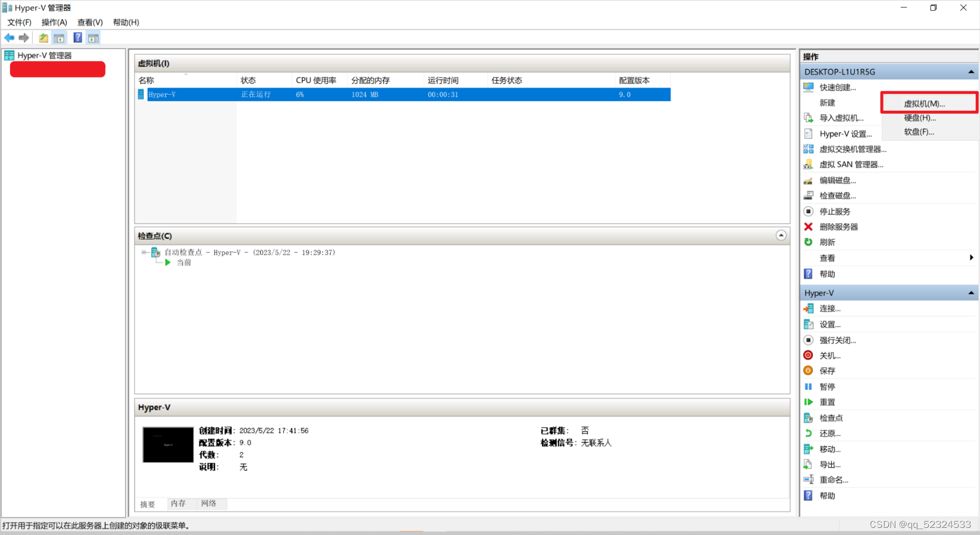
Task: Click the orange 保存 icon
Action: 808,371
